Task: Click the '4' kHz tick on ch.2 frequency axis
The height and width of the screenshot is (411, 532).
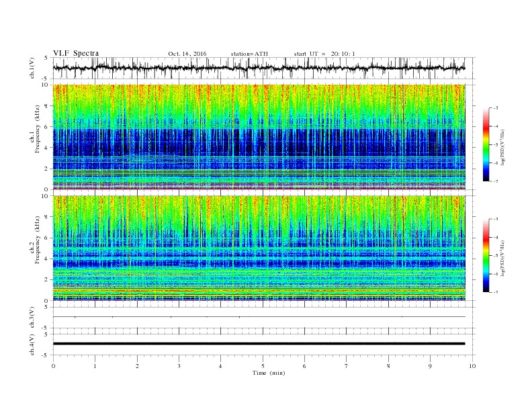Action: [x=46, y=259]
